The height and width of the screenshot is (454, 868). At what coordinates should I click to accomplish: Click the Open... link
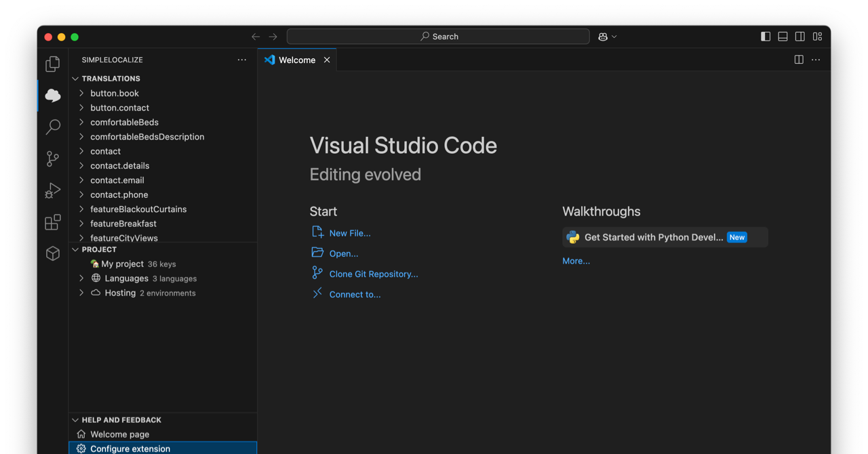(344, 253)
